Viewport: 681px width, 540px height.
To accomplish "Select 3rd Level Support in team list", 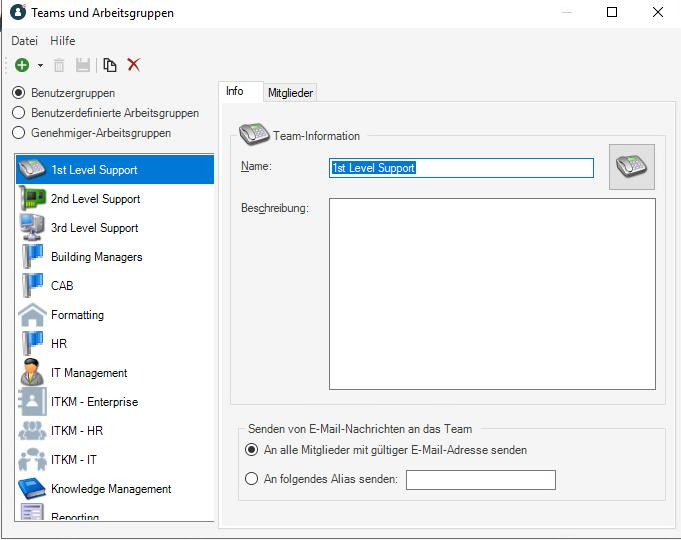I will coord(115,227).
